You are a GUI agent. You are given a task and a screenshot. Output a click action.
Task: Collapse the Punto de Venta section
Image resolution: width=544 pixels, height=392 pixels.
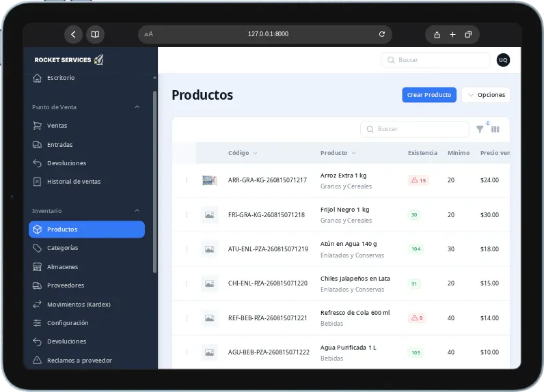137,107
